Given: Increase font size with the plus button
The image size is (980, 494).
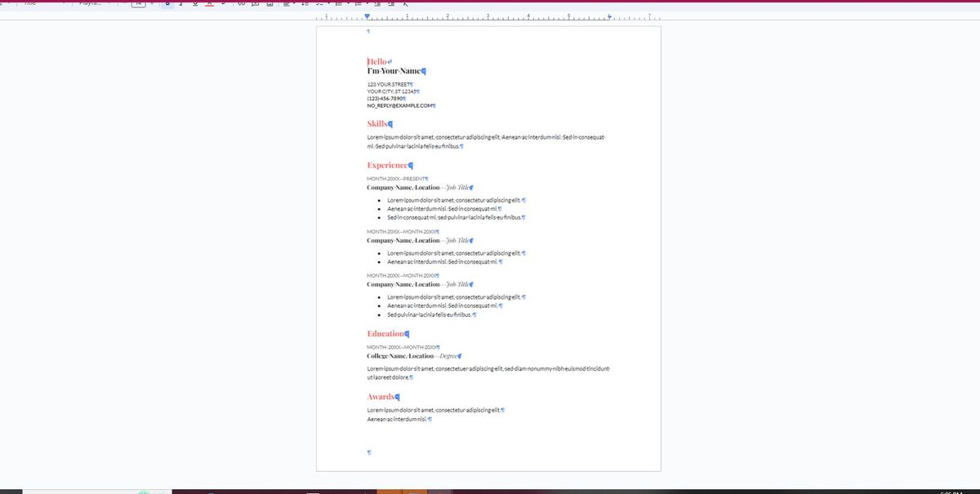Looking at the screenshot, I should point(152,3).
